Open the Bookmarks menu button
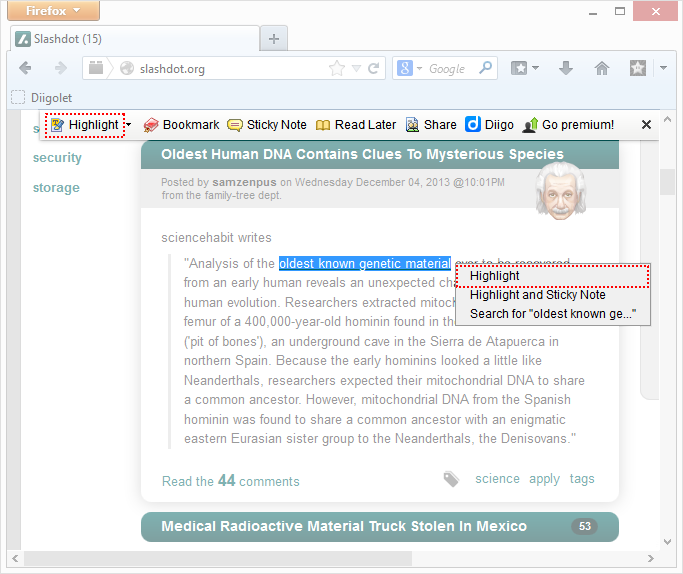683x574 pixels. pyautogui.click(x=524, y=68)
